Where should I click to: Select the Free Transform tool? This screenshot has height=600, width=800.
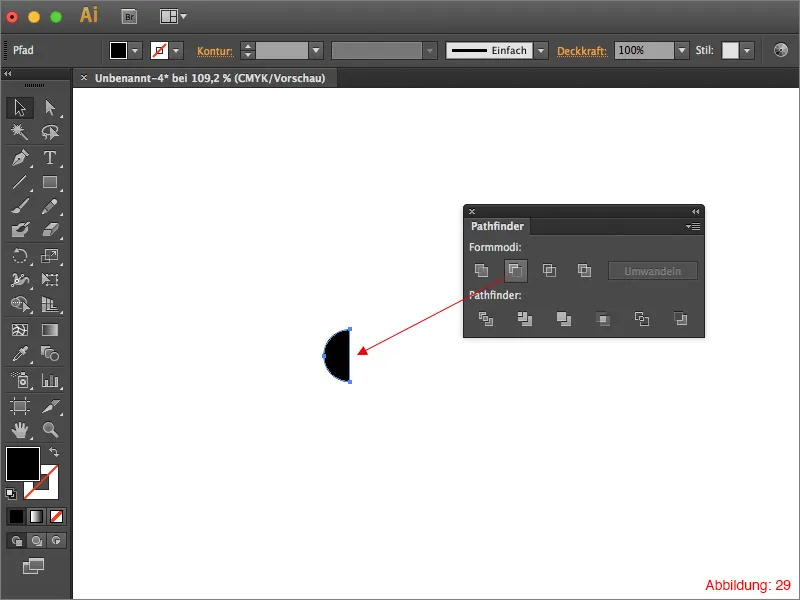[x=49, y=280]
